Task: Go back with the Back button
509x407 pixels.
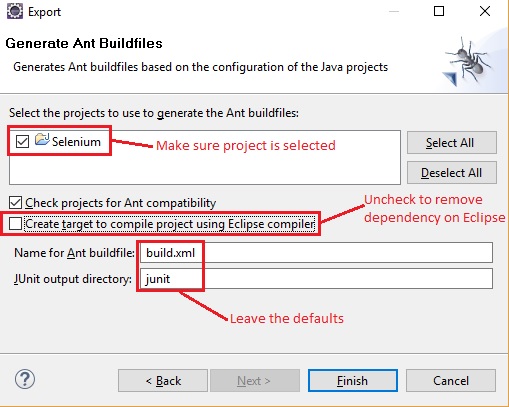Action: pos(163,380)
